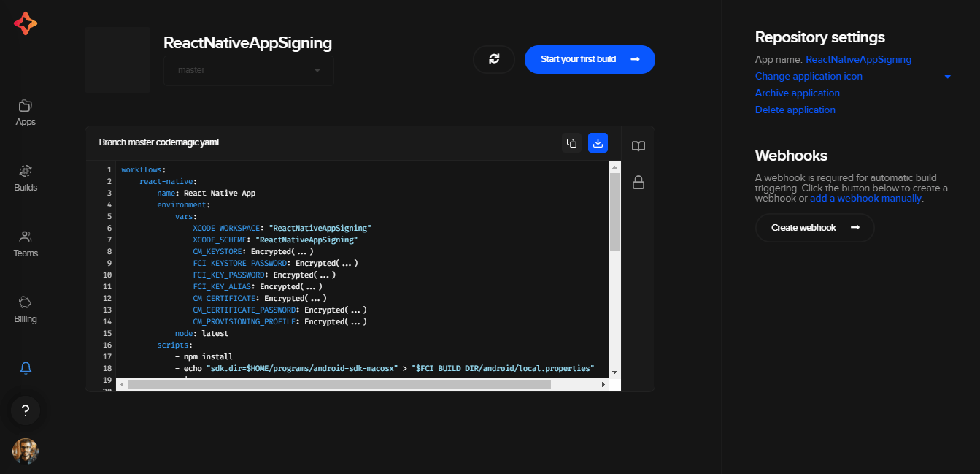Click Archive application link

[x=798, y=93]
